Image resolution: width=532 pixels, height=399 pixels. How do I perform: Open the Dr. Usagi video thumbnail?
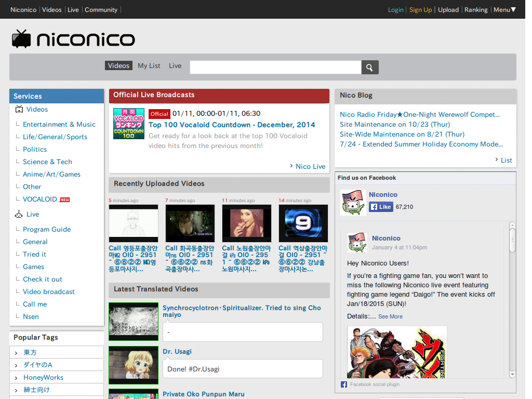point(134,365)
